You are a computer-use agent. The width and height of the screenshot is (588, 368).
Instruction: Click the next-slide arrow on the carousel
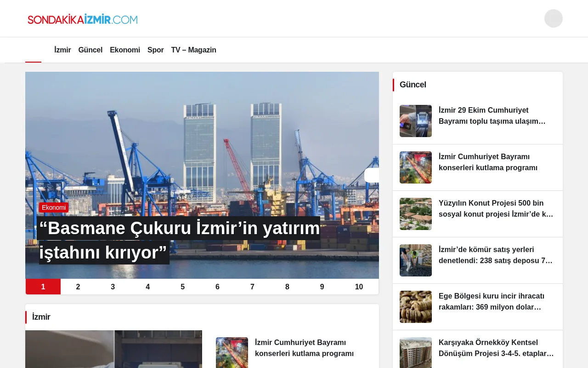373,175
